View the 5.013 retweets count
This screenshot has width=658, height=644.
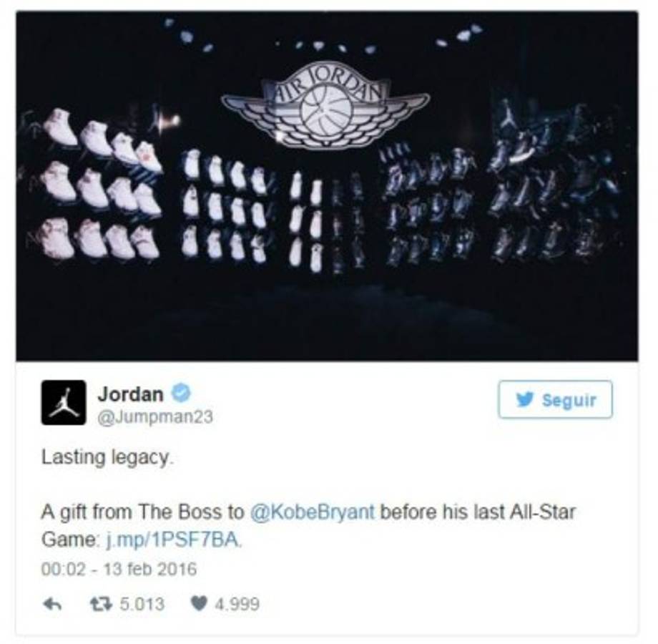point(142,604)
